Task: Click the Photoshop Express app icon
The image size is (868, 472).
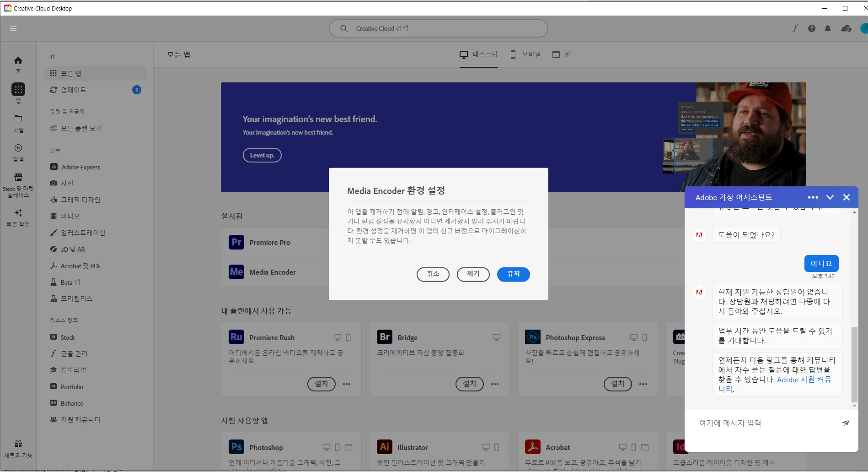Action: (533, 337)
